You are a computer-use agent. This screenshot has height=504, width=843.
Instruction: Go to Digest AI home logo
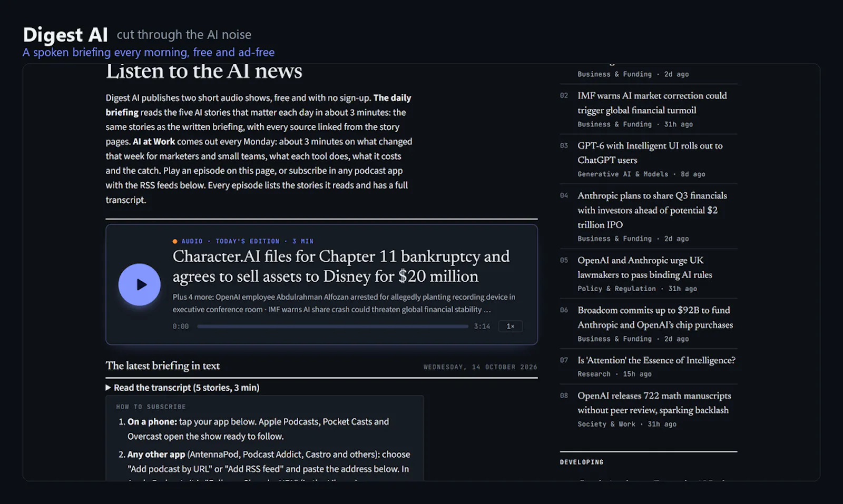pyautogui.click(x=65, y=35)
